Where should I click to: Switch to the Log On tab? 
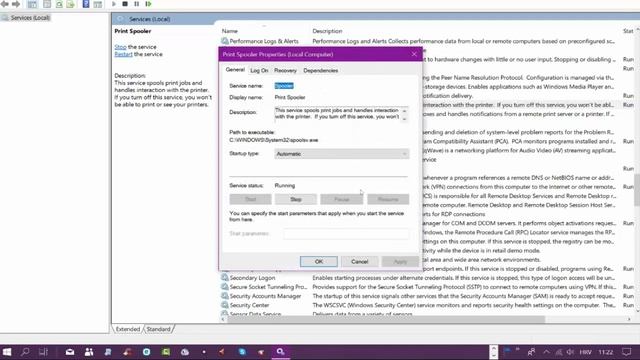coord(259,70)
